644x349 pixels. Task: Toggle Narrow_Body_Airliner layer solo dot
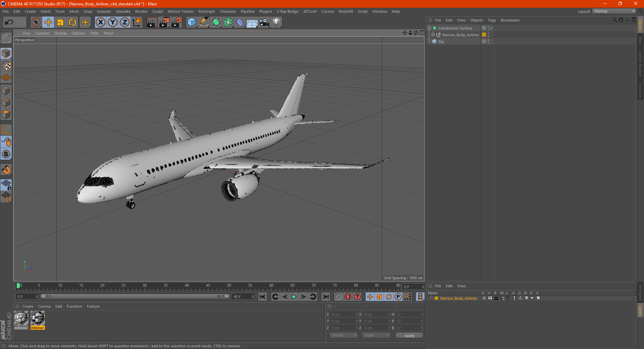click(484, 298)
